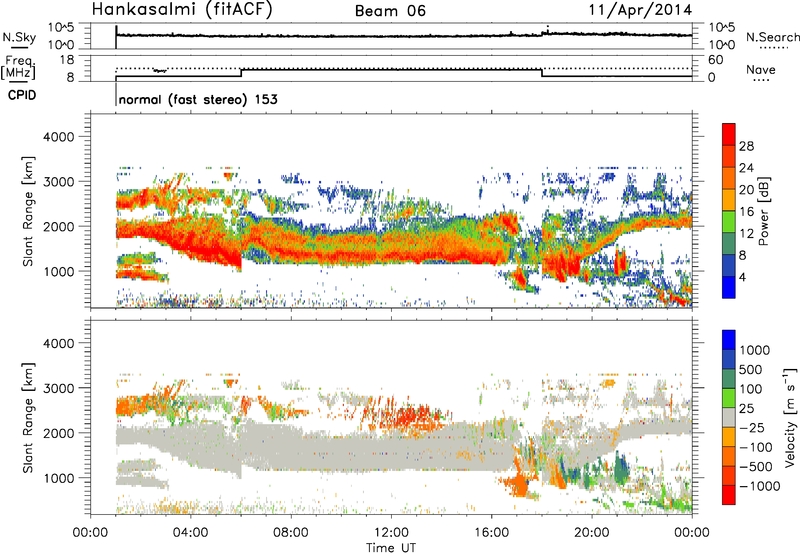Click the 'N.Search' legend label
Viewport: 800px width, 554px height.
coord(772,37)
